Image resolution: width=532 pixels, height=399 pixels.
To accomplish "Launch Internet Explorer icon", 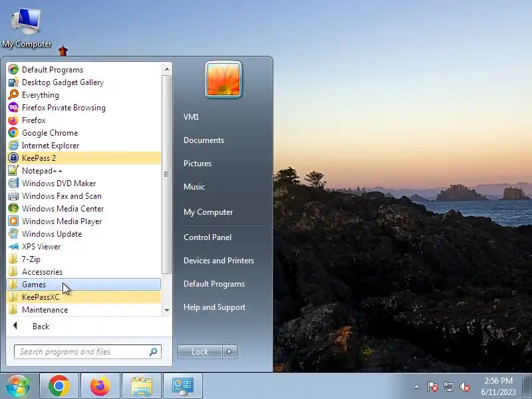I will click(13, 145).
